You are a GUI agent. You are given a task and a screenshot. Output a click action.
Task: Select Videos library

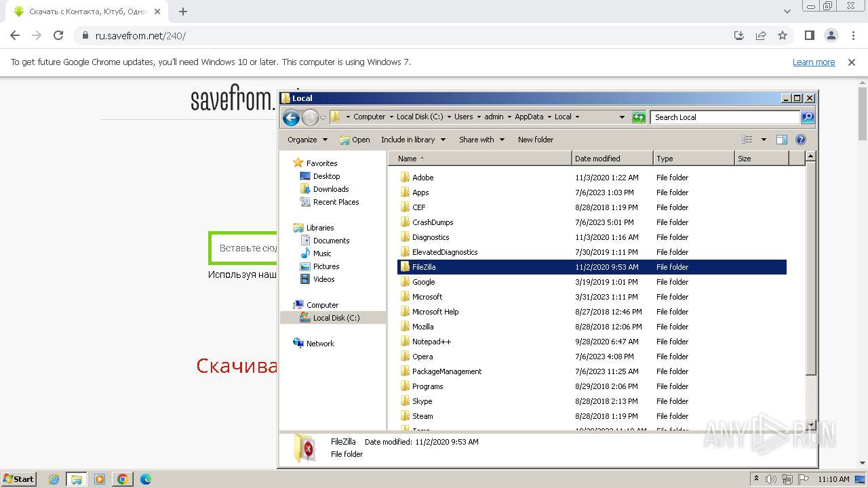point(323,279)
